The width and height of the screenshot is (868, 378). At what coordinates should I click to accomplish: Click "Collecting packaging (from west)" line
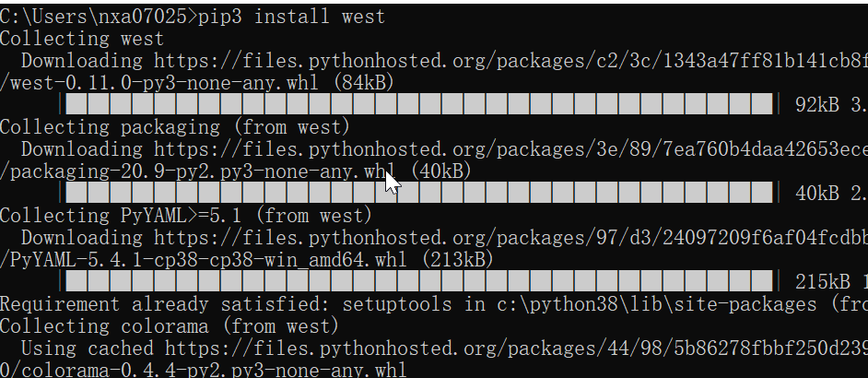tap(175, 127)
